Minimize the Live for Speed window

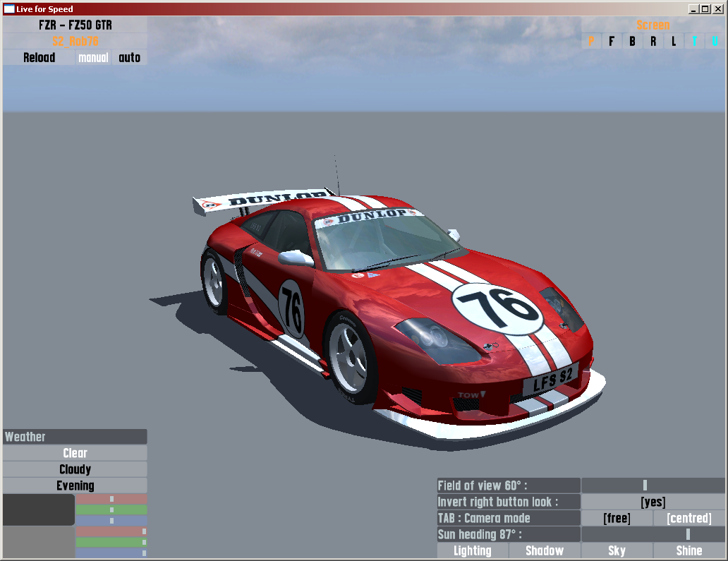693,9
